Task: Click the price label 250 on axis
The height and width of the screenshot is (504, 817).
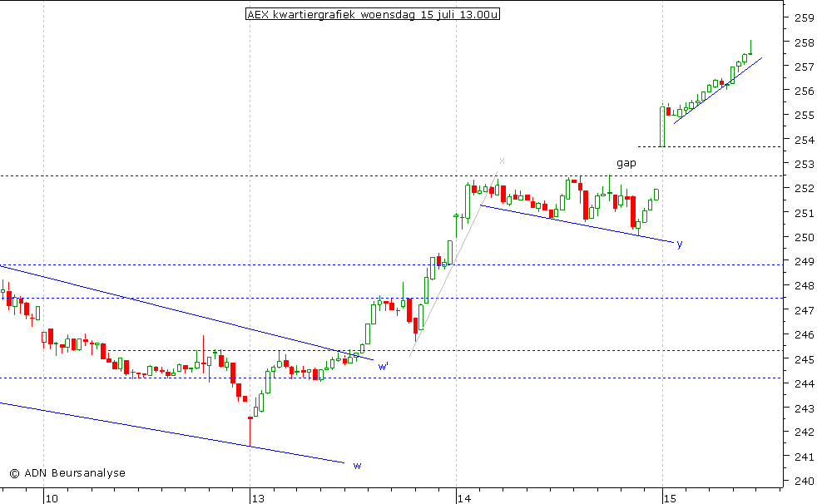Action: click(x=804, y=237)
